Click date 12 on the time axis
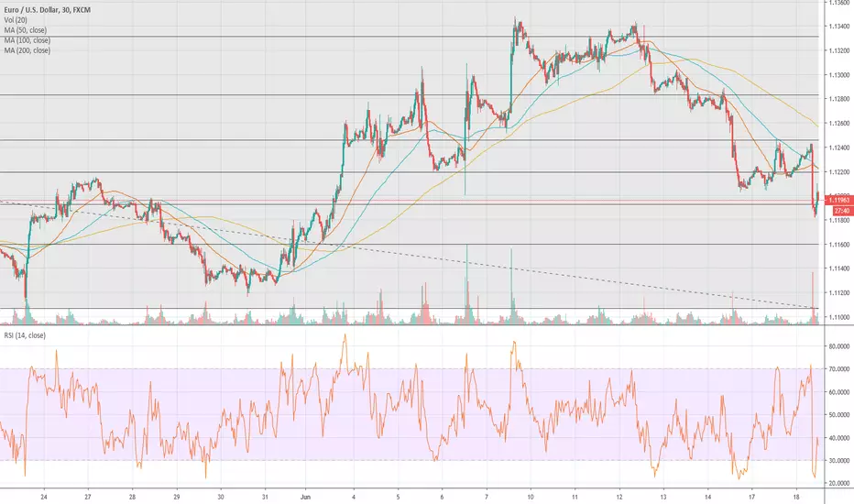The height and width of the screenshot is (504, 854). (619, 497)
